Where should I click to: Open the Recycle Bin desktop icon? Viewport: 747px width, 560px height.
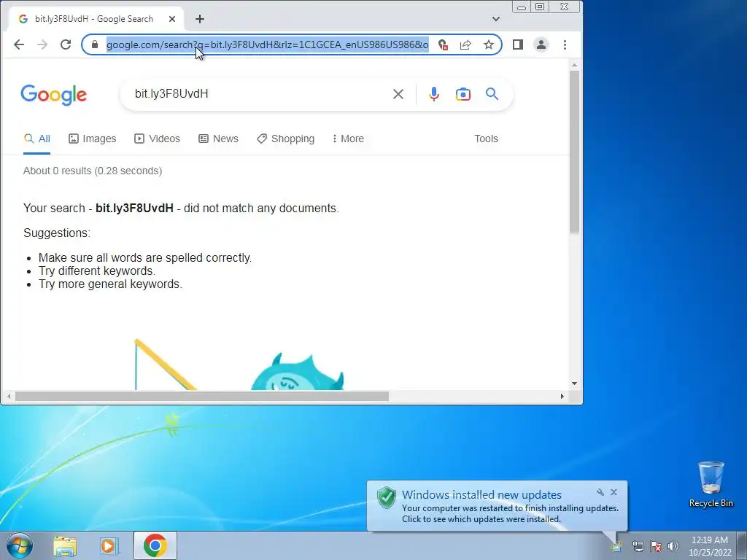point(711,484)
